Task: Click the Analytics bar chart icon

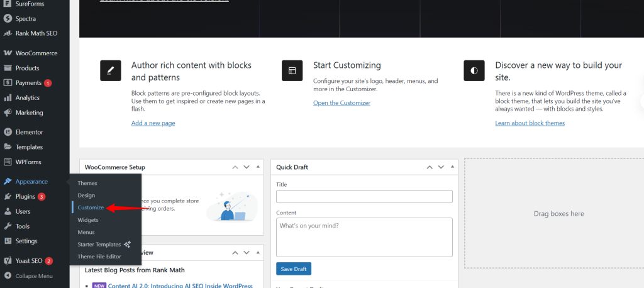Action: point(8,97)
